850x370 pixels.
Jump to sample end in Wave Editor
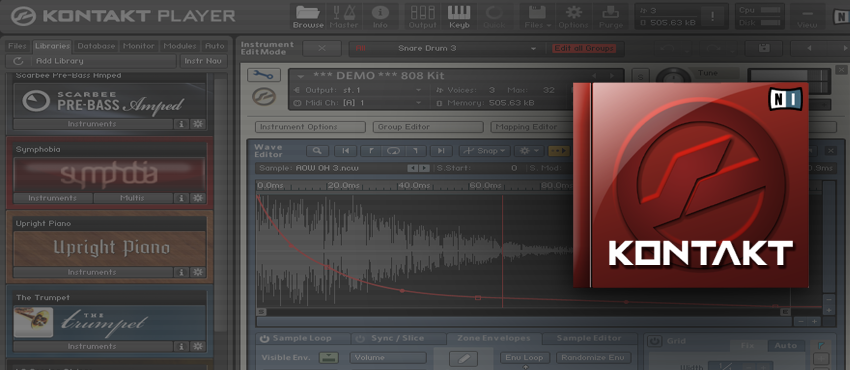click(x=441, y=151)
